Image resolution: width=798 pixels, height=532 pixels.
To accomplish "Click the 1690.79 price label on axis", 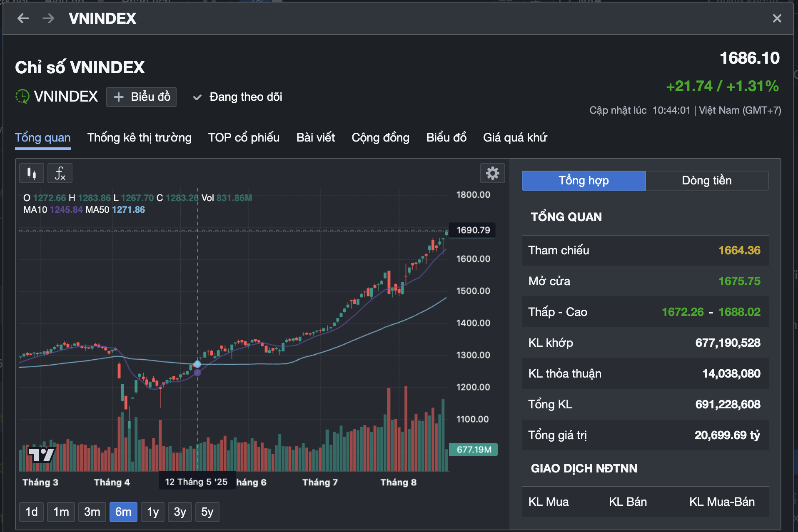I will pyautogui.click(x=473, y=230).
